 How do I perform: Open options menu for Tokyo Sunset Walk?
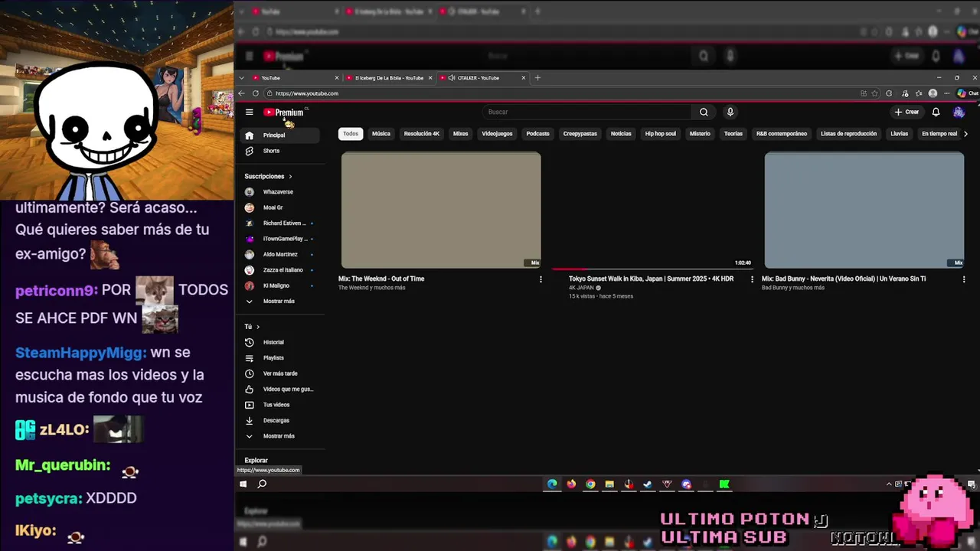pos(752,279)
